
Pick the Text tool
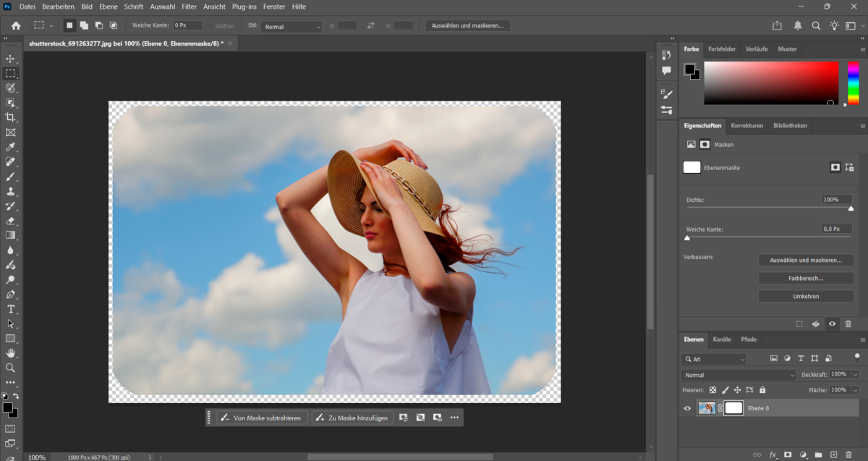[11, 309]
